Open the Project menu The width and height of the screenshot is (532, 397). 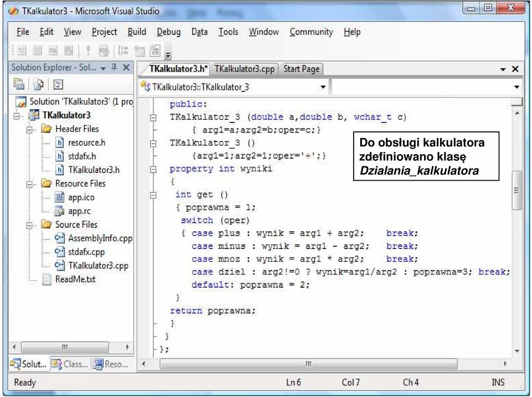pyautogui.click(x=104, y=32)
